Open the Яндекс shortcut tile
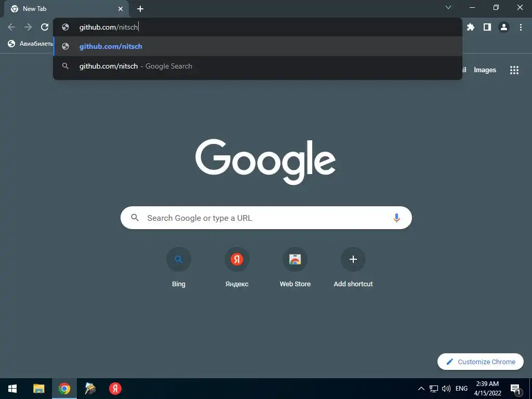This screenshot has width=532, height=399. [x=237, y=268]
